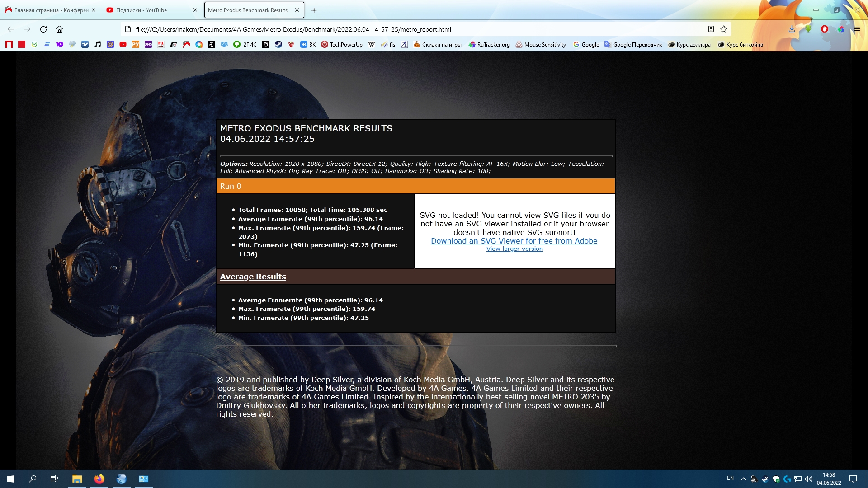Open the Firefox downloads arrow icon
Screen dimensions: 868x488
point(792,29)
